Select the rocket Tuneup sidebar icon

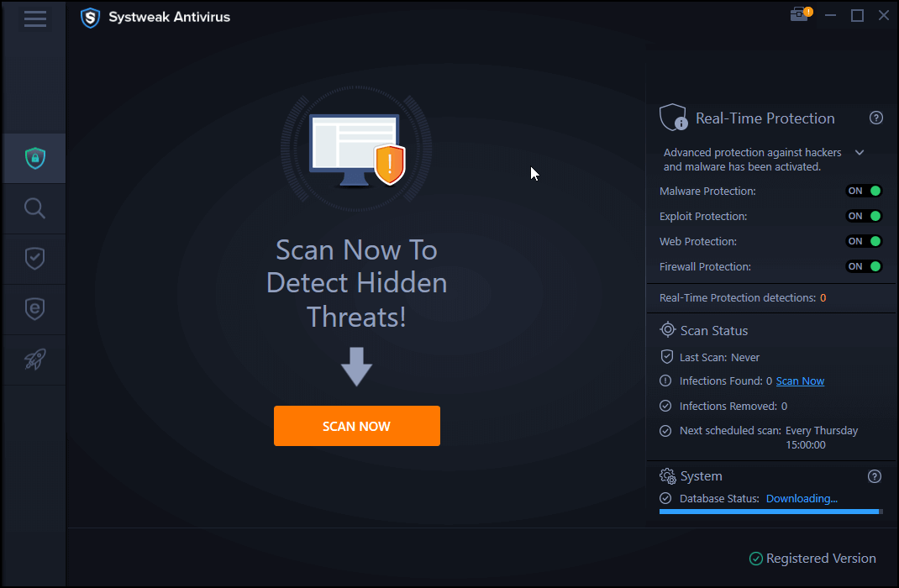34,360
